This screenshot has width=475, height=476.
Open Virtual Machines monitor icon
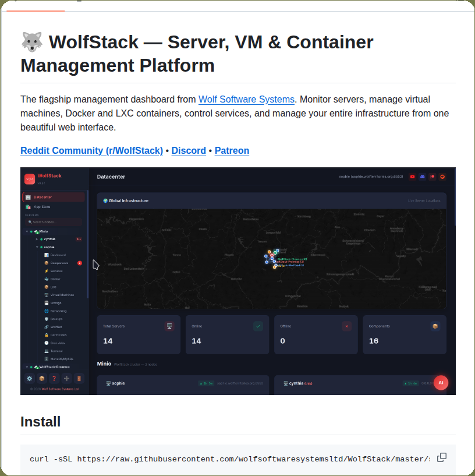pyautogui.click(x=47, y=295)
